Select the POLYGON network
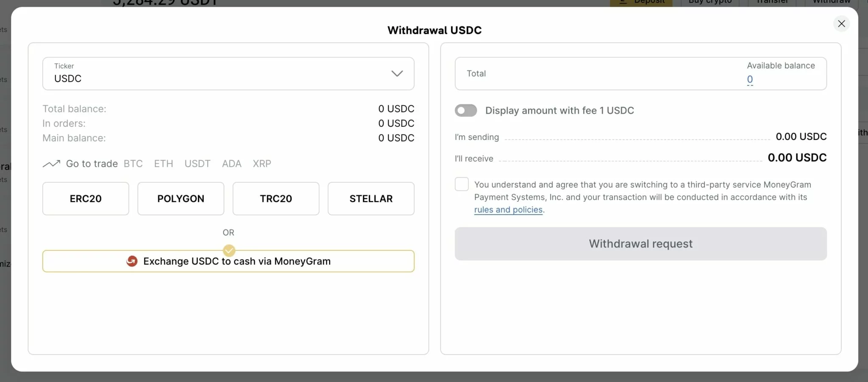This screenshot has height=382, width=868. click(181, 198)
